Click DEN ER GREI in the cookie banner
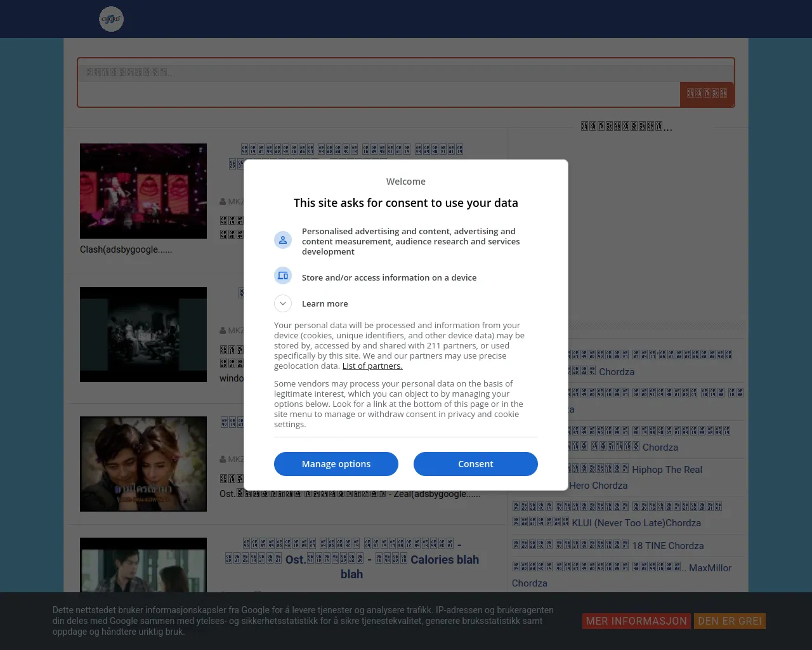812x650 pixels. (x=730, y=621)
